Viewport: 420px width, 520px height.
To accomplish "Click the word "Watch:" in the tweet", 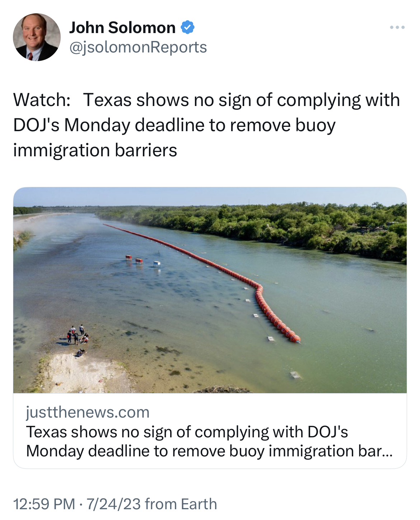I will point(42,100).
